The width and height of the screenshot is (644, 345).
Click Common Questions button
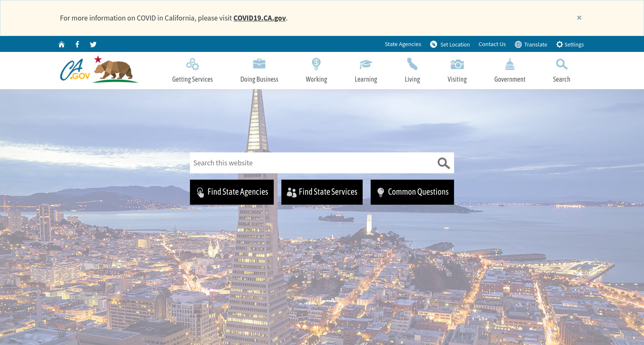(412, 192)
